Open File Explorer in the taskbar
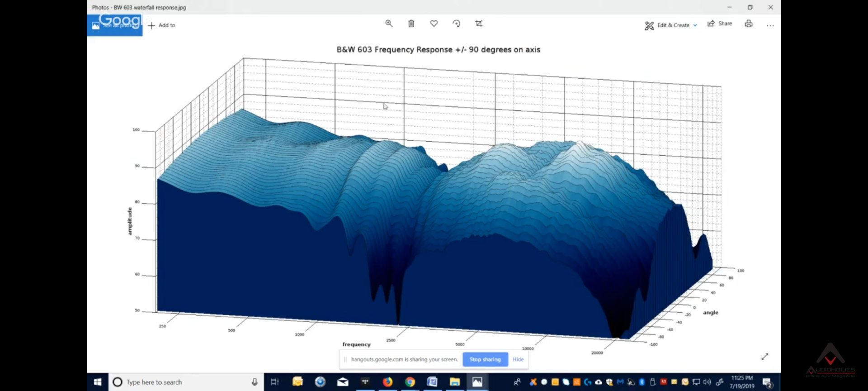The image size is (868, 391). click(x=455, y=382)
